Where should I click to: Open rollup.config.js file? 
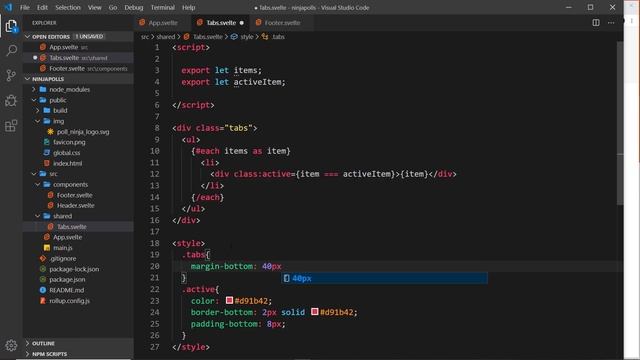click(x=69, y=301)
